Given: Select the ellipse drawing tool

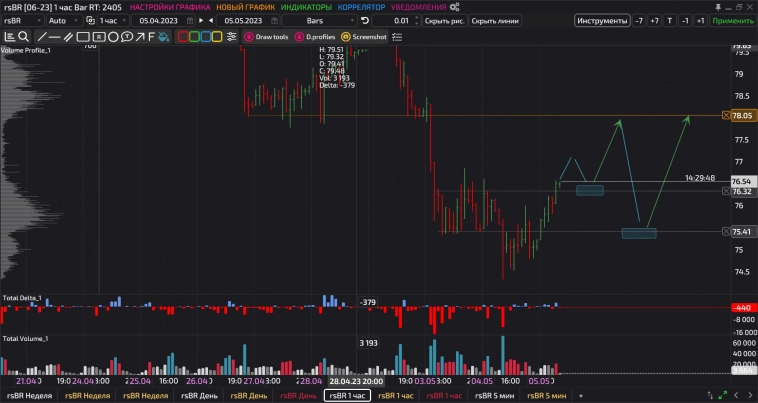Looking at the screenshot, I should click(113, 37).
